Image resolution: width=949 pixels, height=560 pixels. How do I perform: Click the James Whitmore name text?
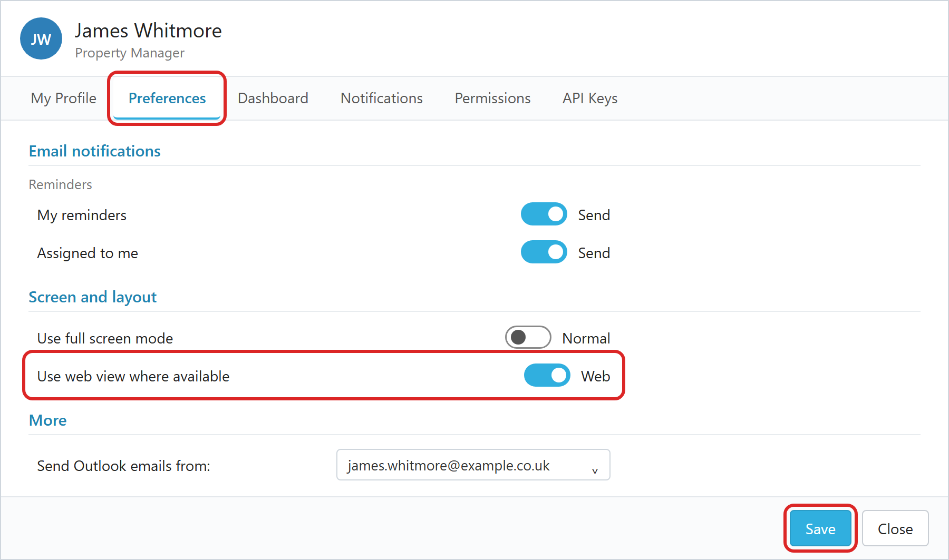pyautogui.click(x=148, y=31)
